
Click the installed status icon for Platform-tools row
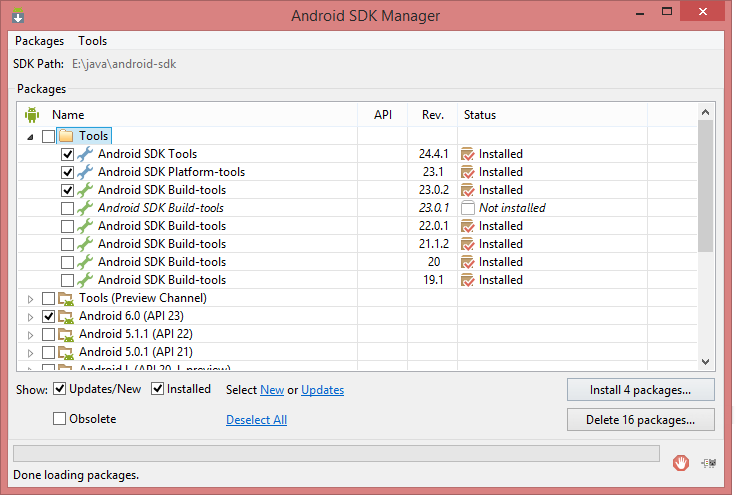[x=468, y=172]
